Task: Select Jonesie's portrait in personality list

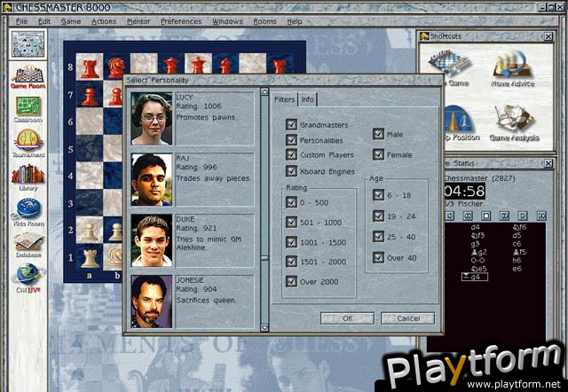Action: 152,302
